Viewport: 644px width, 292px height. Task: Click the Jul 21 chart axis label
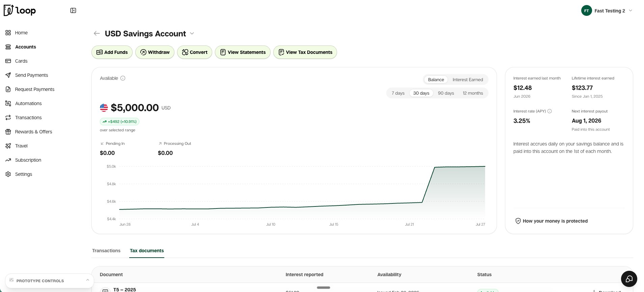pyautogui.click(x=409, y=224)
